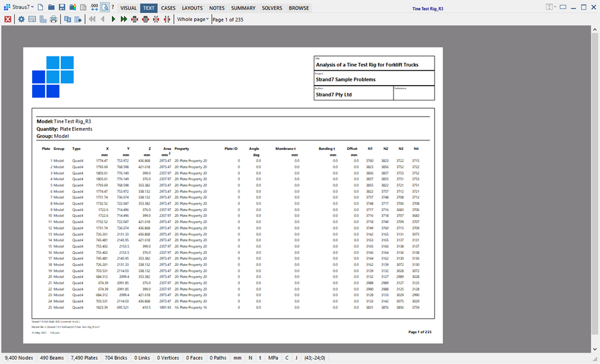This screenshot has width=600, height=364.
Task: Click the 'Tine Test Rig_R3' window title
Action: pyautogui.click(x=428, y=8)
